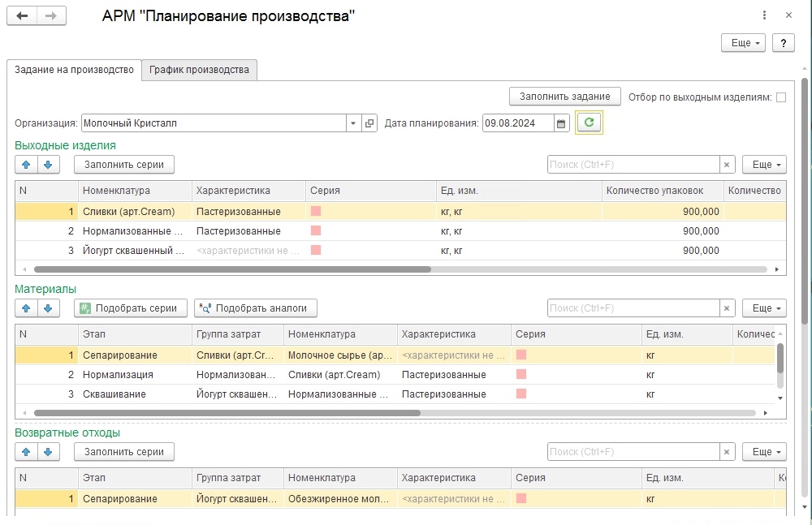Screen dimensions: 812x525
Task: Focus the Организация input field
Action: (x=214, y=123)
